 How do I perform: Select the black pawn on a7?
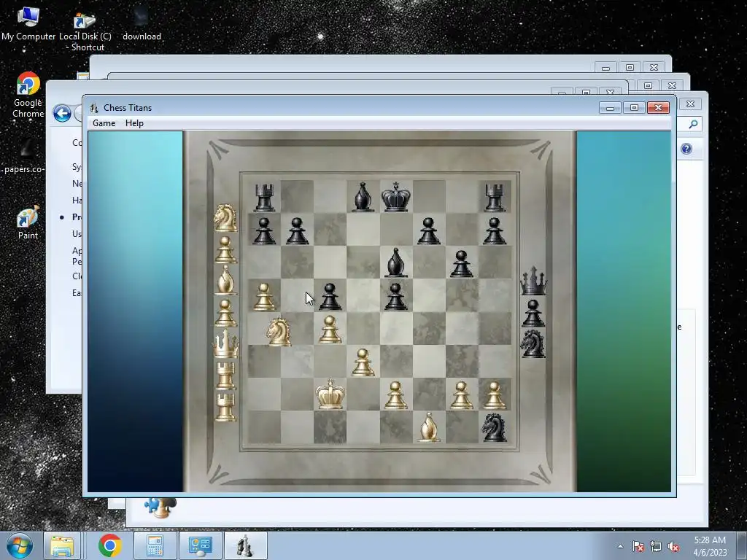coord(264,231)
